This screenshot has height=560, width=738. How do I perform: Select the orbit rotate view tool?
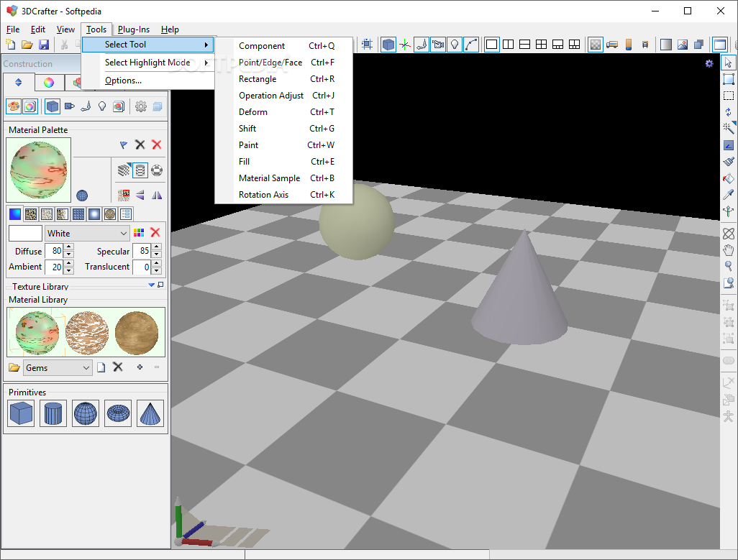pos(729,234)
